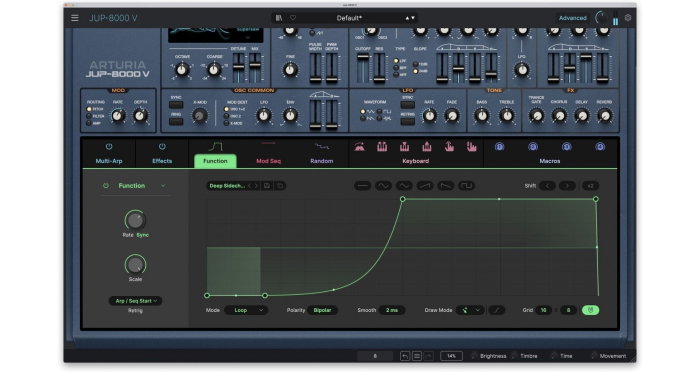Open the Draw Mode dropdown
This screenshot has width=700, height=372.
470,310
